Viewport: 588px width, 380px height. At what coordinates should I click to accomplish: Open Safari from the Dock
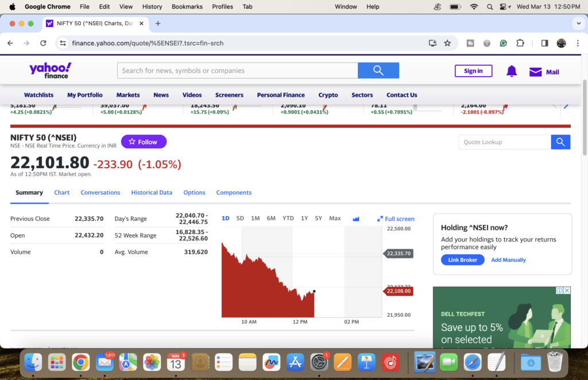point(473,362)
